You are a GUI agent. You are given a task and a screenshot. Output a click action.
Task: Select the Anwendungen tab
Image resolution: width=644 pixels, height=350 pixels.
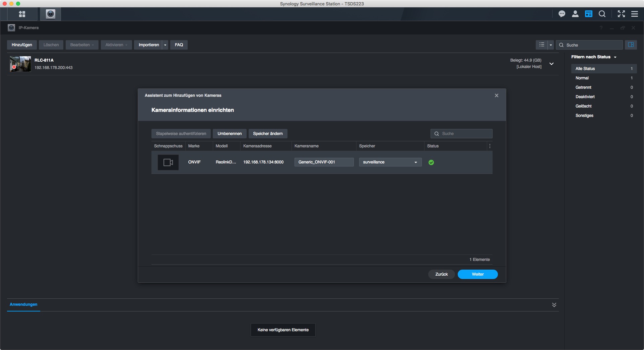click(x=23, y=304)
